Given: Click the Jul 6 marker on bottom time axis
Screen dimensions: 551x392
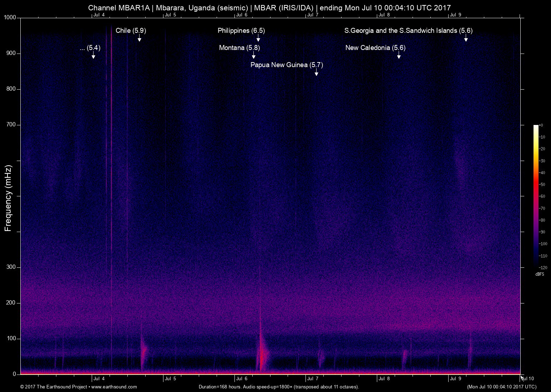Looking at the screenshot, I should point(242,379).
